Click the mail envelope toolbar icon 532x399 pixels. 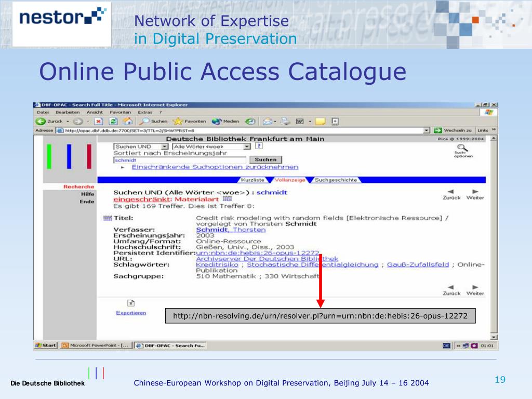coord(268,121)
